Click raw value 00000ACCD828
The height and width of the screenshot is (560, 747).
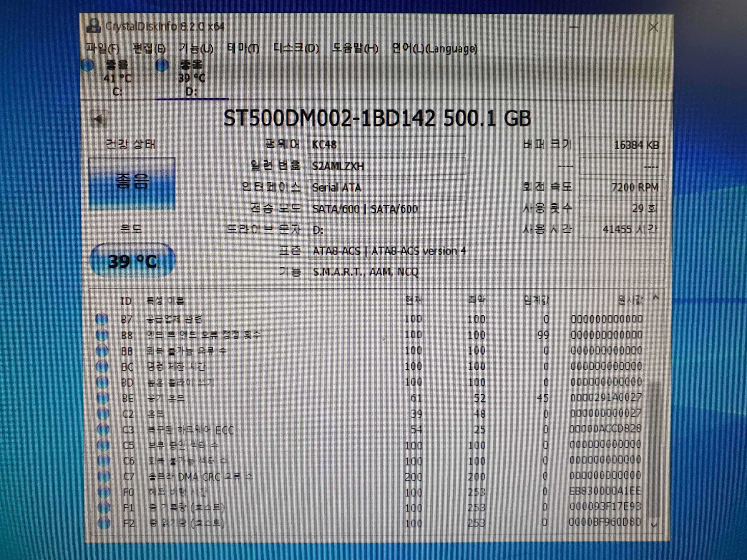(605, 429)
